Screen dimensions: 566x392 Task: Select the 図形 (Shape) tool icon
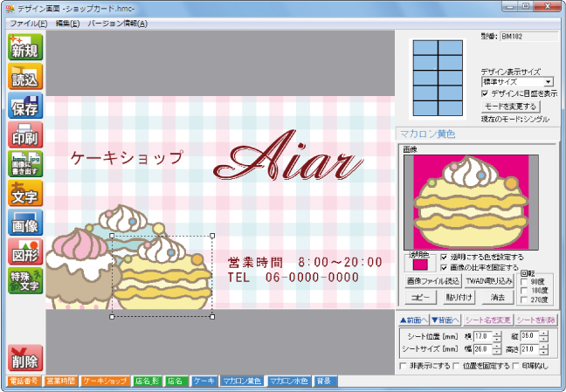click(x=25, y=251)
